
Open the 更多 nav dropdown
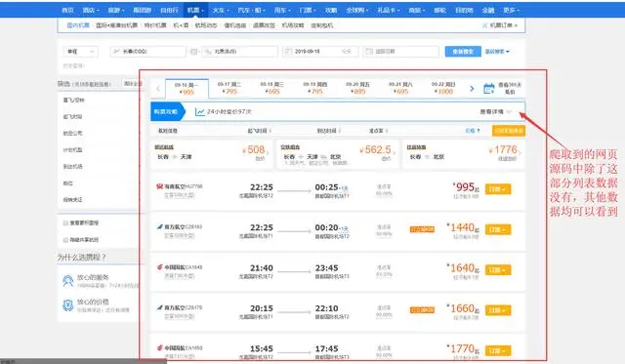[512, 10]
